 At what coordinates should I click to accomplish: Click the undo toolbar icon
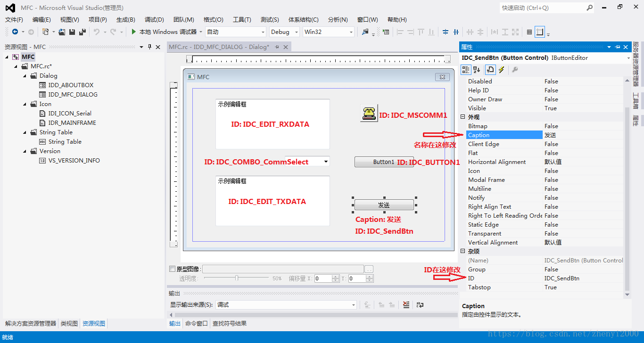tap(96, 32)
